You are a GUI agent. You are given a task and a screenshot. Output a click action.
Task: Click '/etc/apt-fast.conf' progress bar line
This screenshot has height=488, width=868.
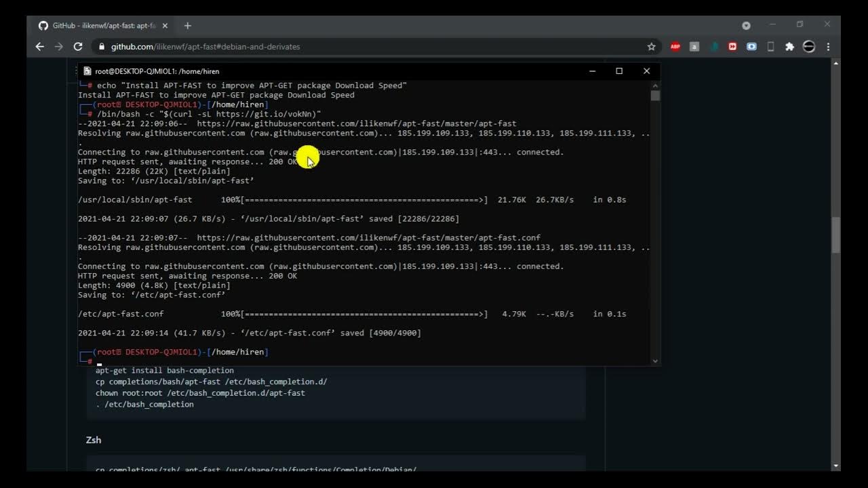click(352, 314)
